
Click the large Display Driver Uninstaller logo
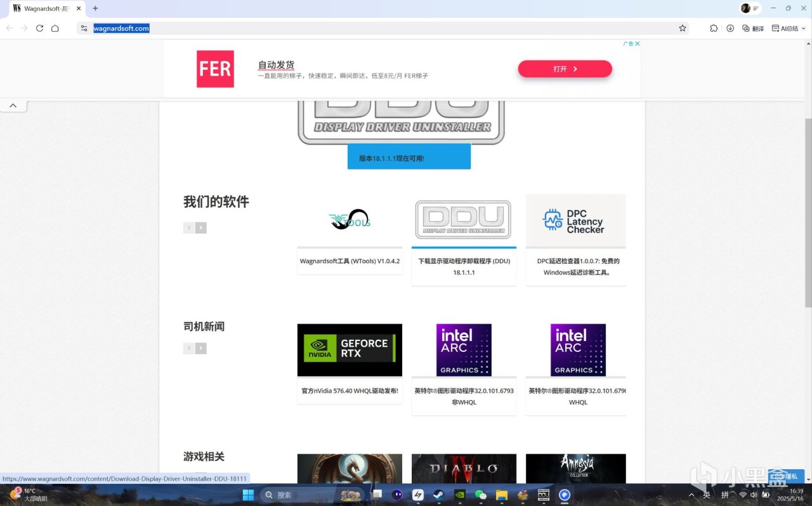(401, 122)
